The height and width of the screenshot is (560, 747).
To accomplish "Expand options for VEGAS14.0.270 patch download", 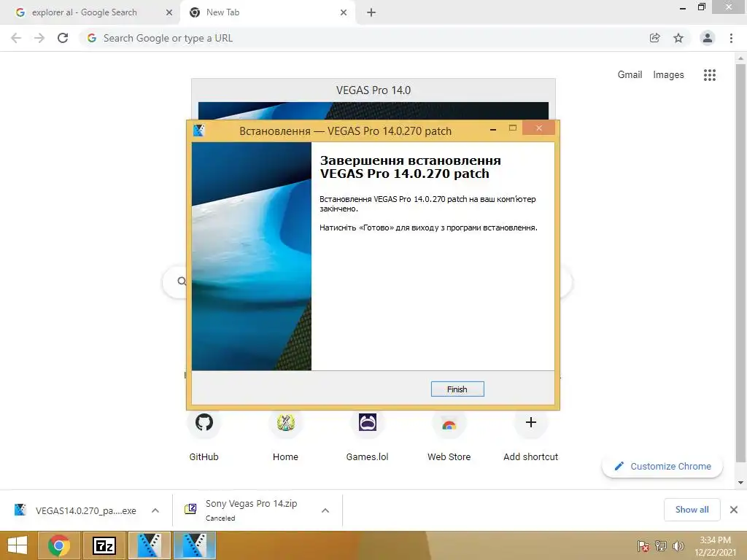I will pos(155,510).
